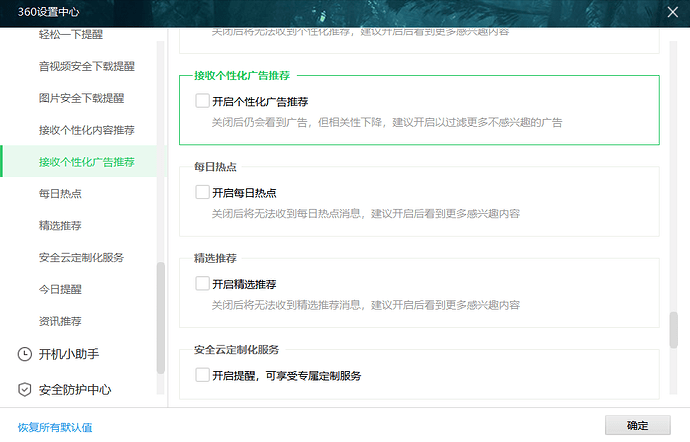Check the 开启精选推荐 option
Image resolution: width=690 pixels, height=442 pixels.
click(203, 284)
